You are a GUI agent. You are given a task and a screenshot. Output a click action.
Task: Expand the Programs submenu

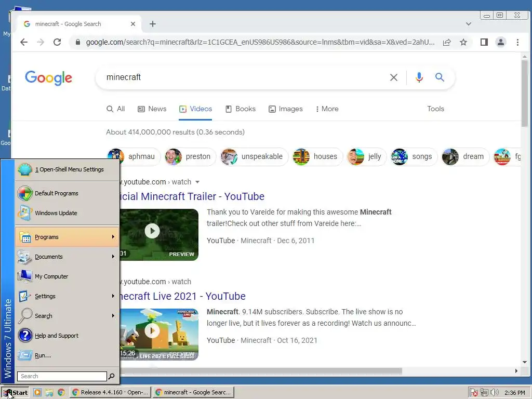click(x=67, y=237)
